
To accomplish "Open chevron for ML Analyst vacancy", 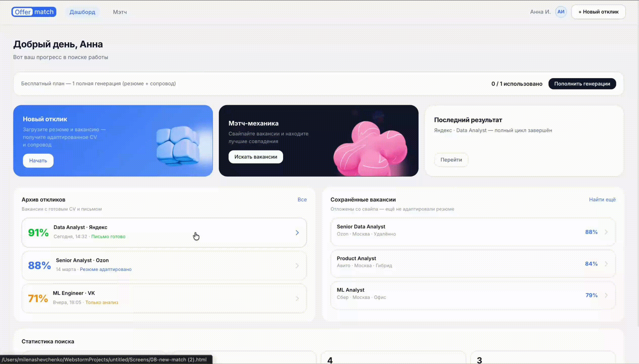I will 606,295.
